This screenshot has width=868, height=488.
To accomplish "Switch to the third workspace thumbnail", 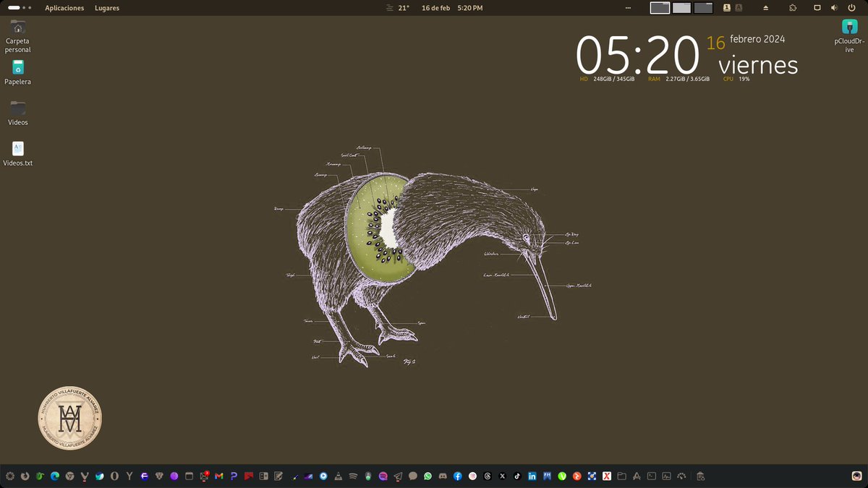I will [x=704, y=8].
